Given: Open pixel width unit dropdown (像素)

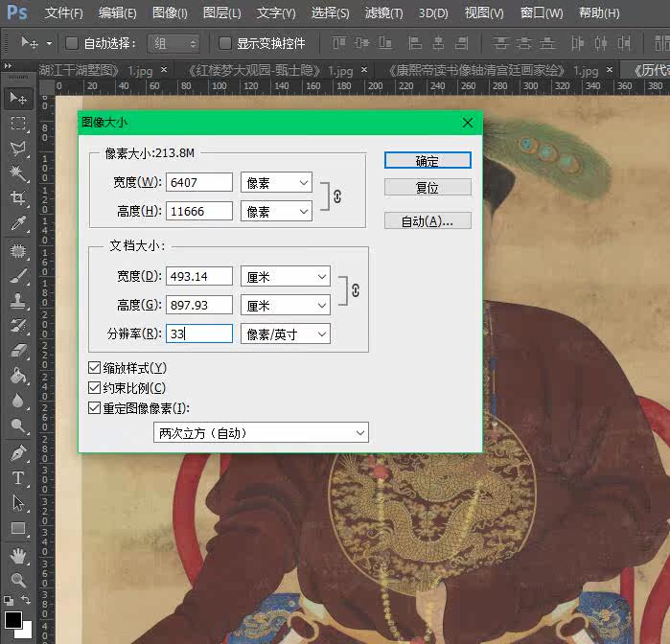Looking at the screenshot, I should pyautogui.click(x=276, y=182).
